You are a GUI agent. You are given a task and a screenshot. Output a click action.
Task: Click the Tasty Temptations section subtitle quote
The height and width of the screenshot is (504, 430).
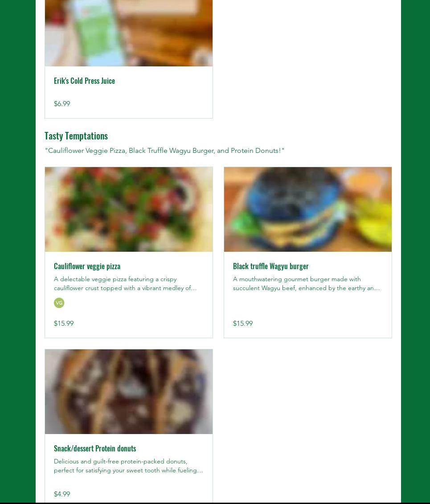tap(164, 151)
